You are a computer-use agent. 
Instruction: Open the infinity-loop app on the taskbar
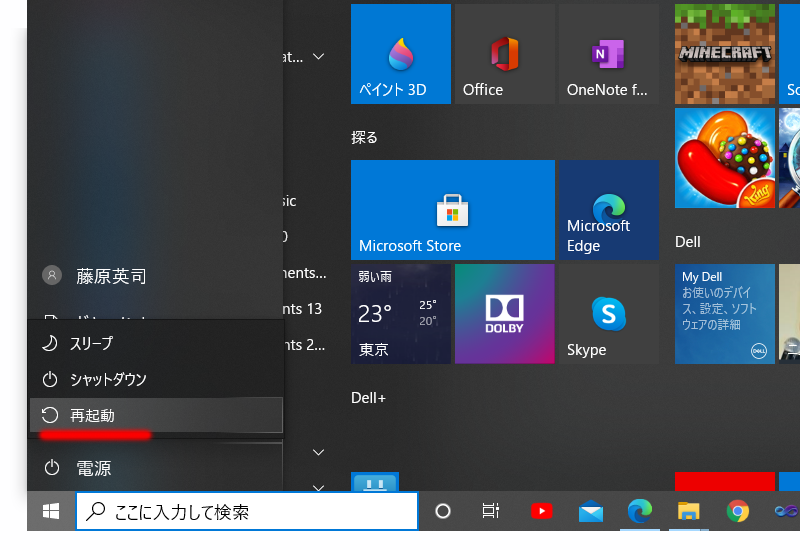785,511
